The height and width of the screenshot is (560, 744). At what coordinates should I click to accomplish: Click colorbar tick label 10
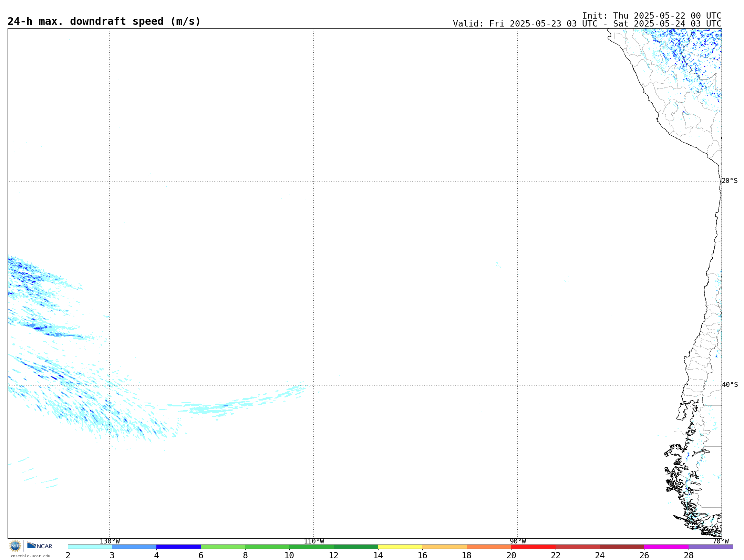click(289, 556)
